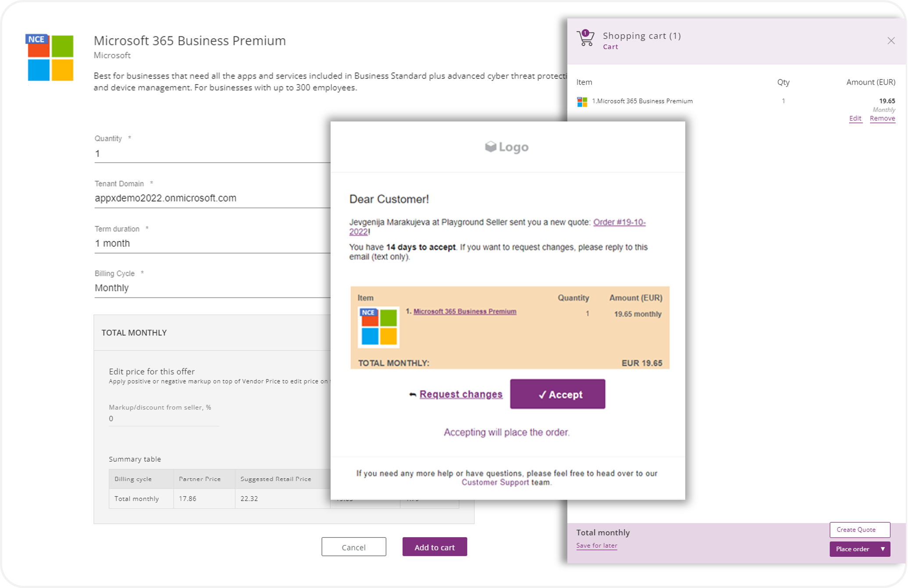
Task: Close the shopping cart panel
Action: coord(891,41)
